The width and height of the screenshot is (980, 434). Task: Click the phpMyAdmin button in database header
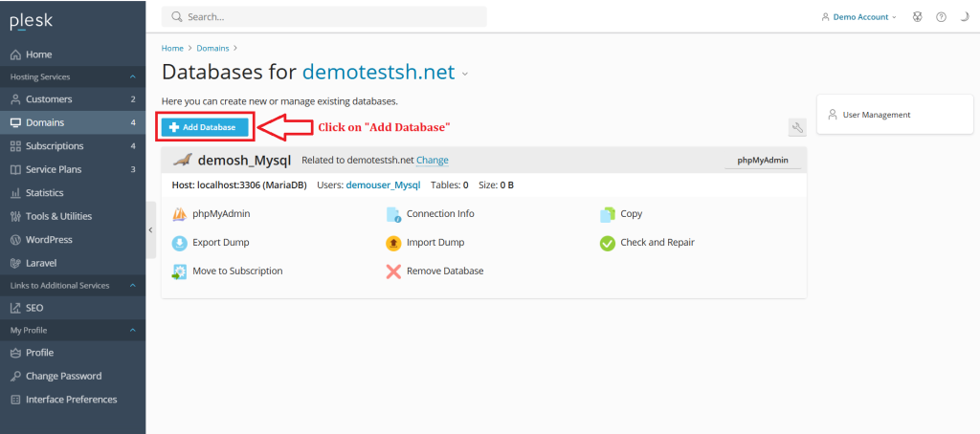tap(763, 161)
